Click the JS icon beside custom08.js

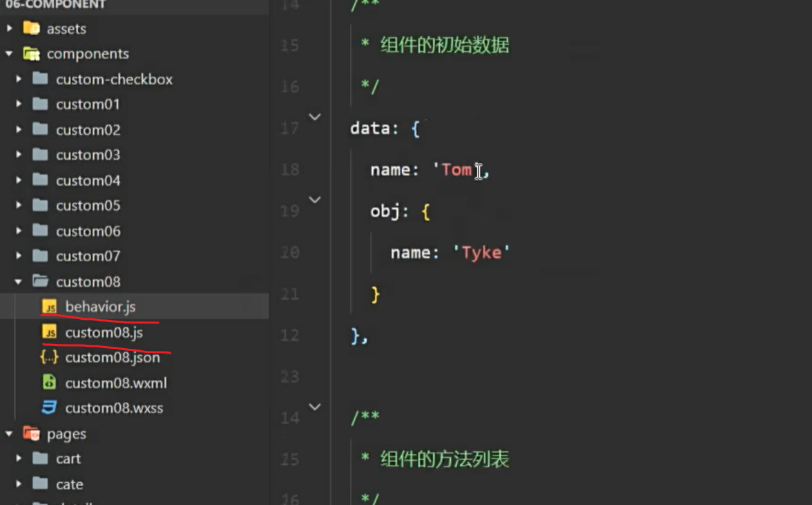(49, 332)
